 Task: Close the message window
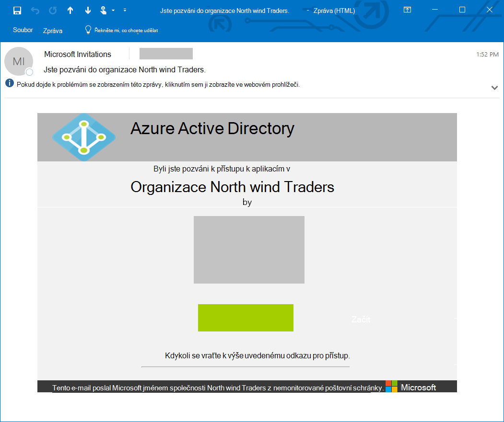(490, 10)
